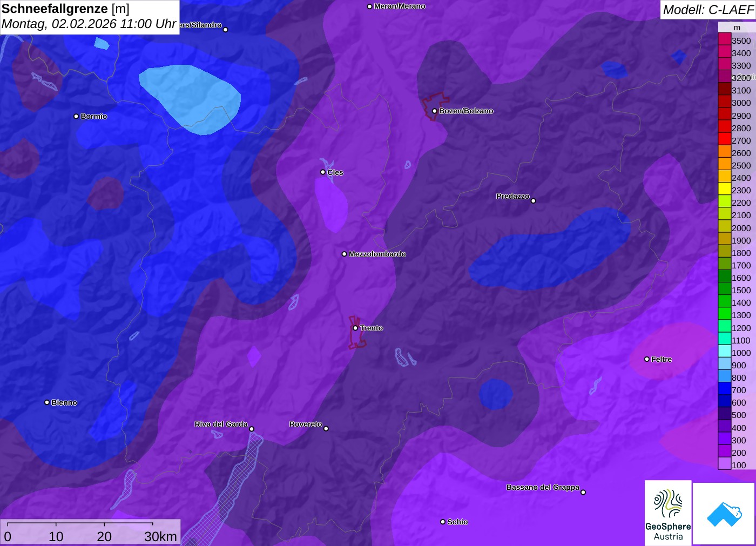Image resolution: width=756 pixels, height=546 pixels.
Task: Click the Silandro location marker dot
Action: coord(226,30)
